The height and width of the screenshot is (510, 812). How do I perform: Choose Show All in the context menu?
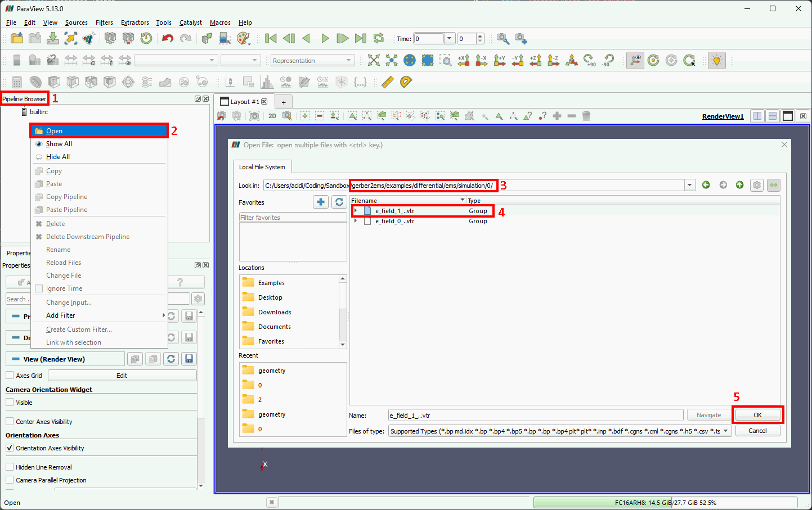click(x=99, y=144)
